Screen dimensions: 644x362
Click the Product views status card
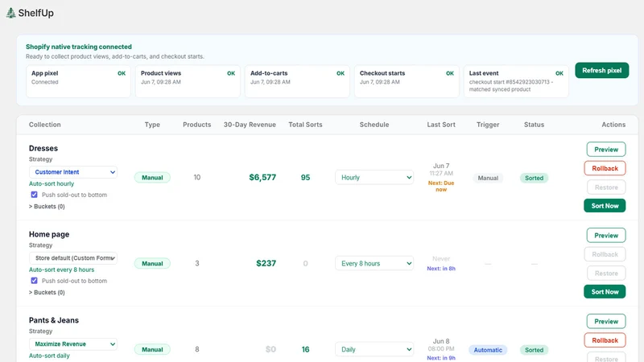tap(188, 81)
